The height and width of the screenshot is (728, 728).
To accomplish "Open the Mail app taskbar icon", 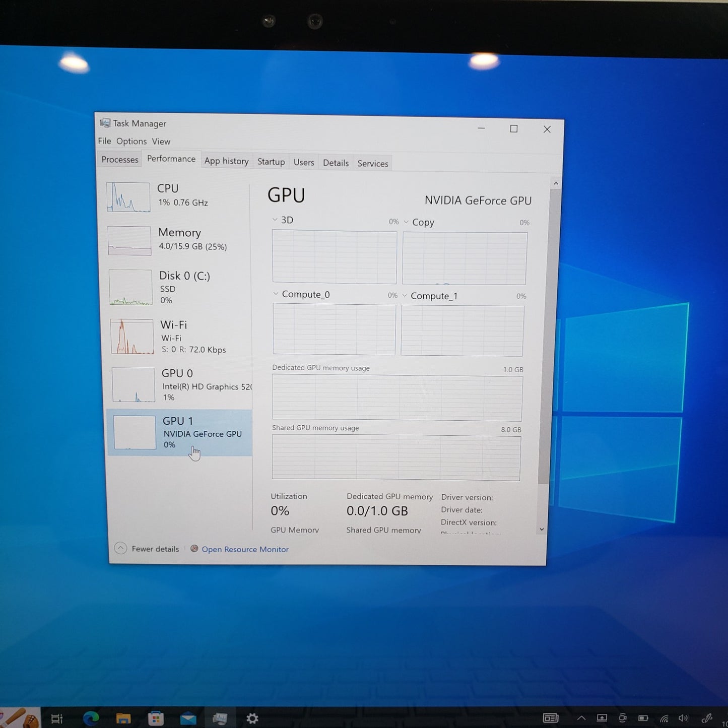I will point(188,718).
